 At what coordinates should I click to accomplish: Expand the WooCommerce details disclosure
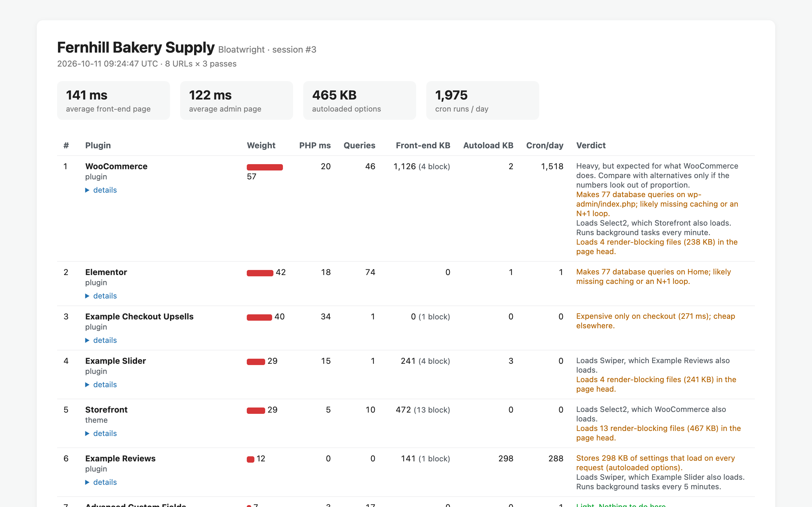101,190
